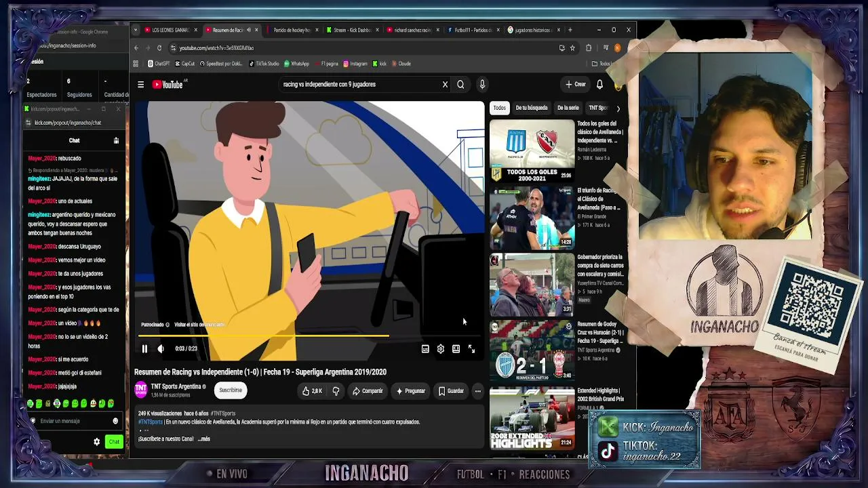Open a new browser tab
The image size is (868, 488).
pyautogui.click(x=570, y=30)
